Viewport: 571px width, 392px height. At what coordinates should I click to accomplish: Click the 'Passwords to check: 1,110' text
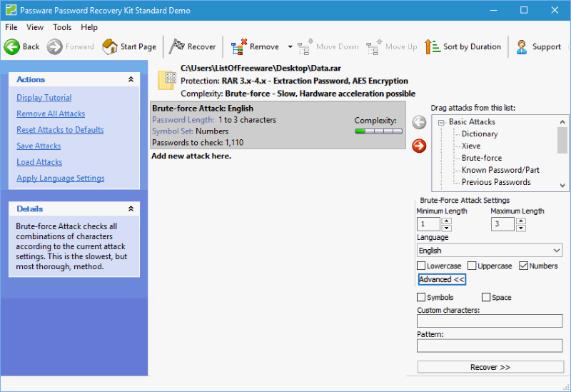(x=198, y=142)
